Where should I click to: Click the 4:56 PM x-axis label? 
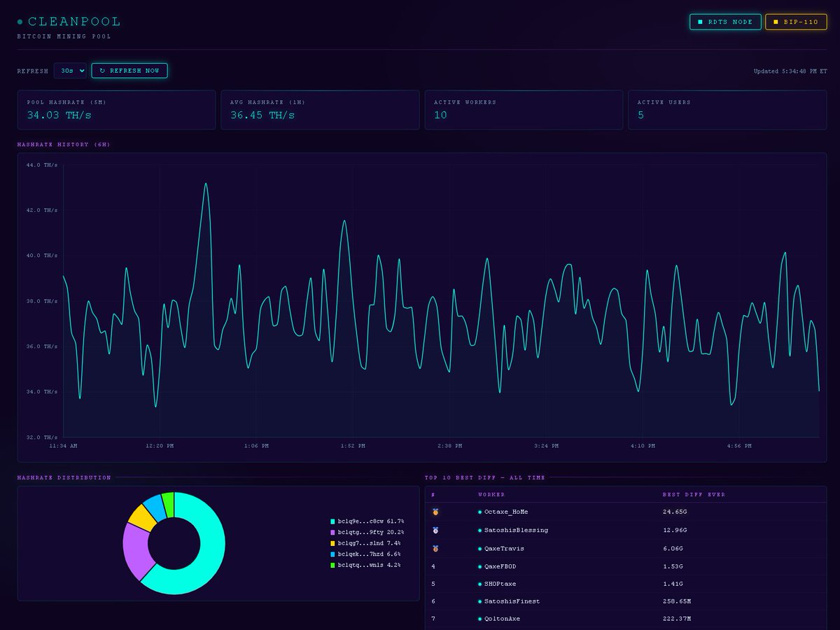click(x=738, y=446)
